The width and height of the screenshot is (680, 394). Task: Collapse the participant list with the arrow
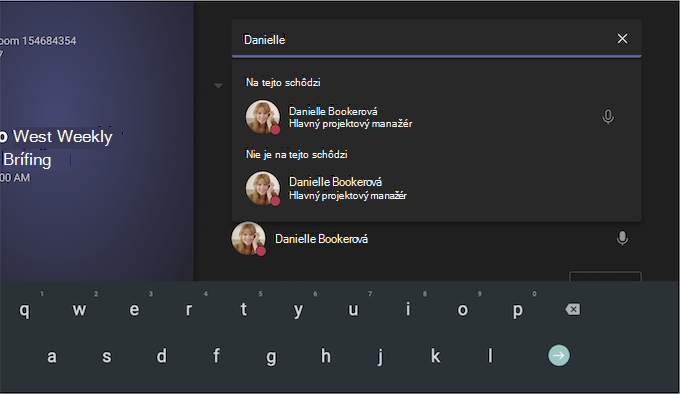[x=218, y=85]
